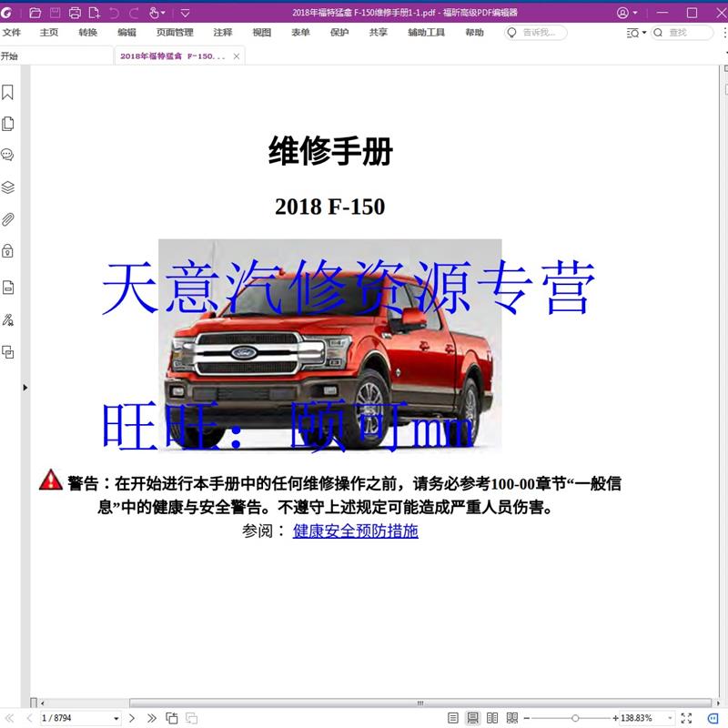This screenshot has height=728, width=728.
Task: Open the 文件 menu
Action: click(12, 33)
